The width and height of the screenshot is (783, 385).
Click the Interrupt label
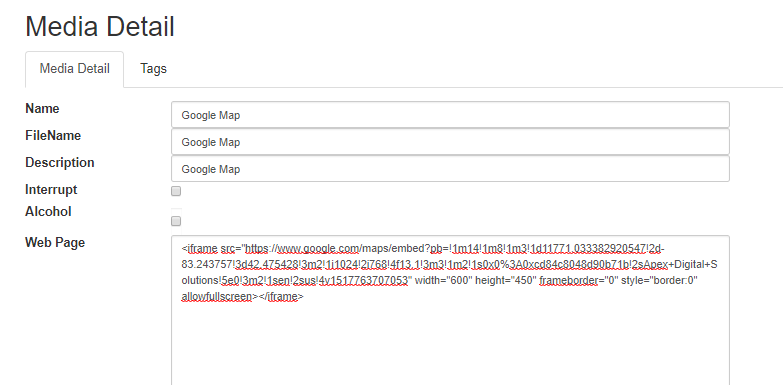point(51,190)
